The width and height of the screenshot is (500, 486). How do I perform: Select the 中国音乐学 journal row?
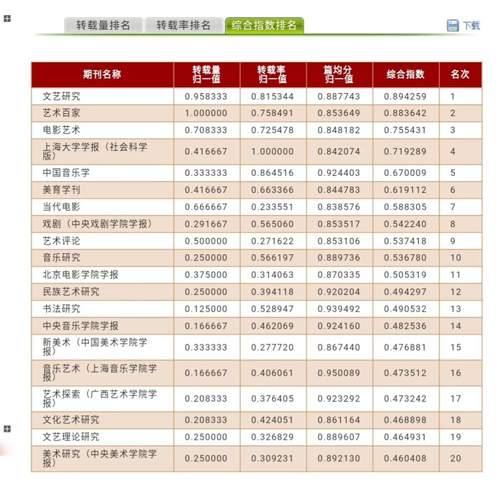coord(257,173)
